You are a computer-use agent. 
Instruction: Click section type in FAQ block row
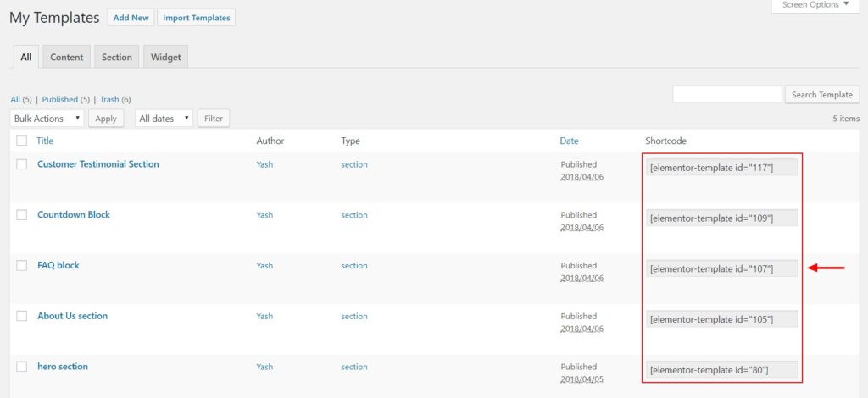(354, 266)
